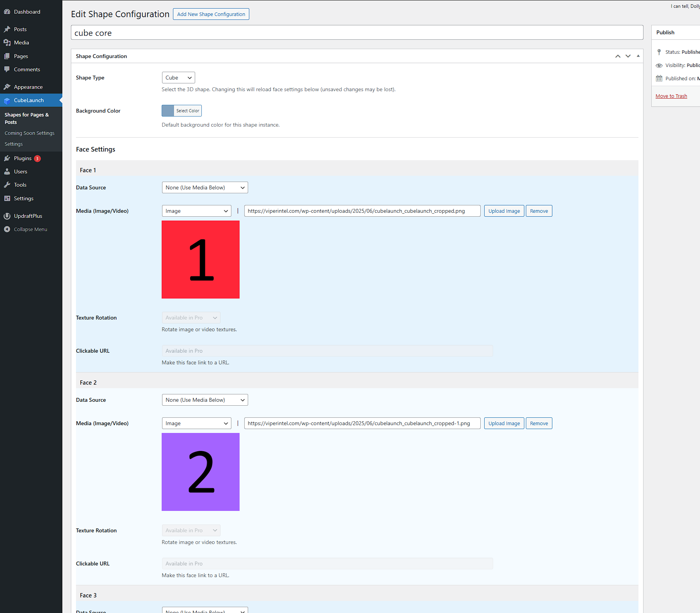Screen dimensions: 700x613
Task: Click the Posts pushpin icon
Action: (x=7, y=29)
